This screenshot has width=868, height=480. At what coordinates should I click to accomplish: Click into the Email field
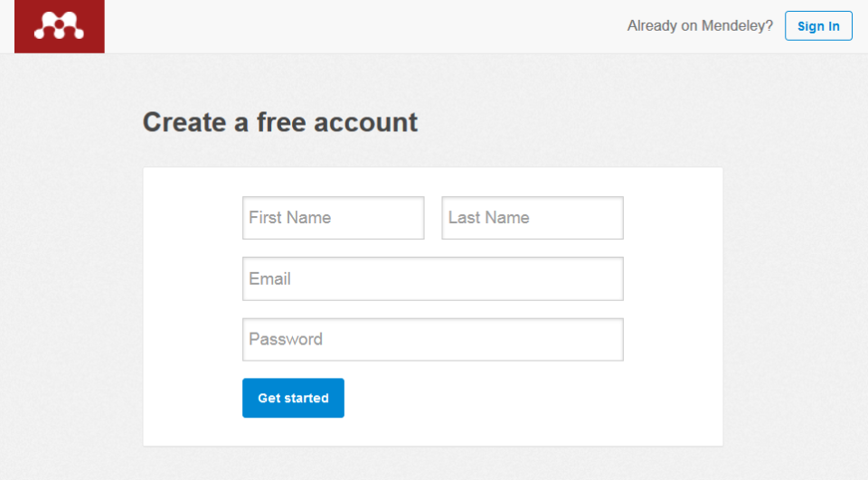point(433,278)
